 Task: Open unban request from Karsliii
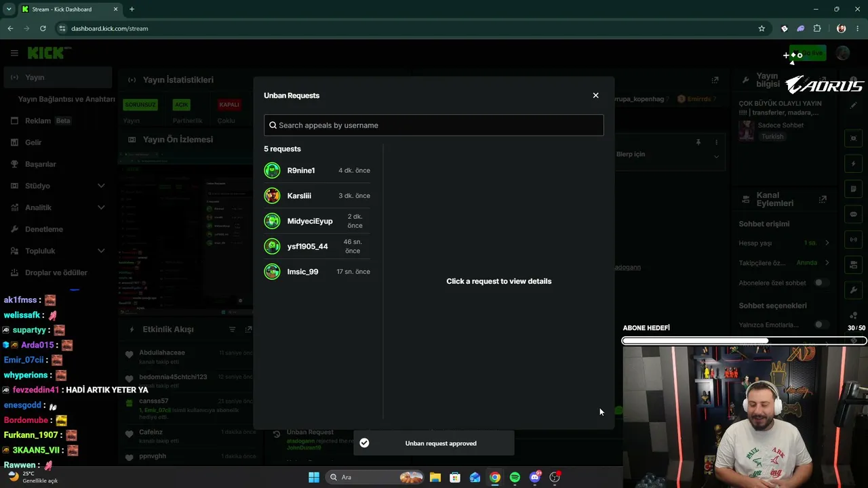(317, 196)
